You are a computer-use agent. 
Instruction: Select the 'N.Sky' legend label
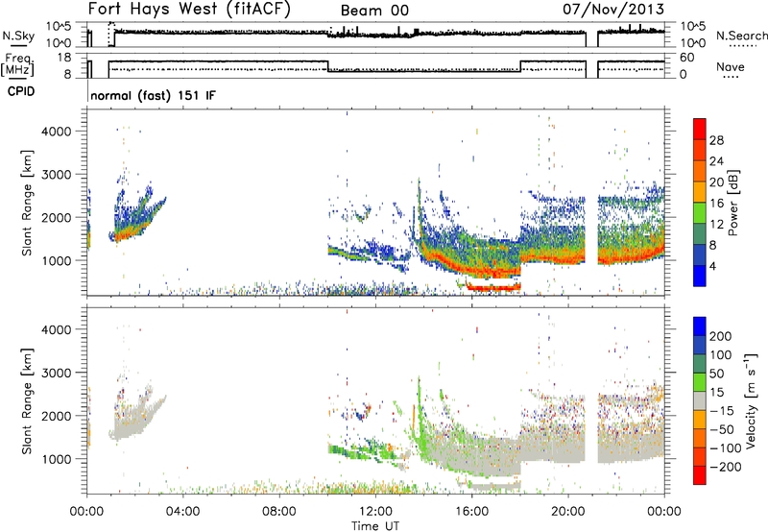pyautogui.click(x=18, y=36)
